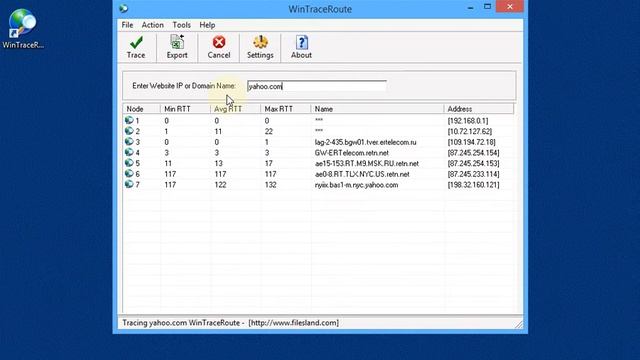
Task: Open the Help menu
Action: click(207, 25)
